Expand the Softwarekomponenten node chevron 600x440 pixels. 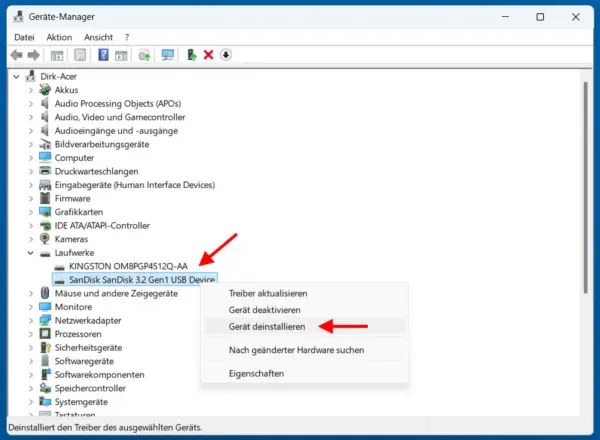pos(31,375)
